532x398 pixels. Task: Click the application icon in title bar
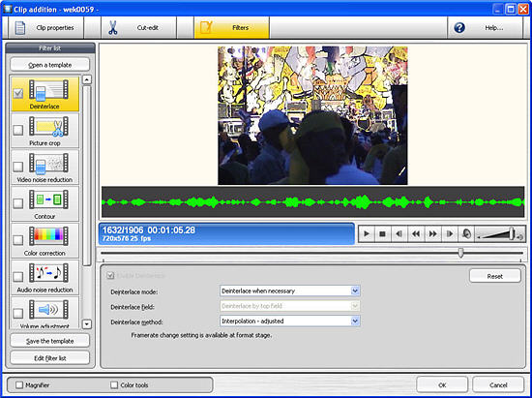click(x=8, y=9)
